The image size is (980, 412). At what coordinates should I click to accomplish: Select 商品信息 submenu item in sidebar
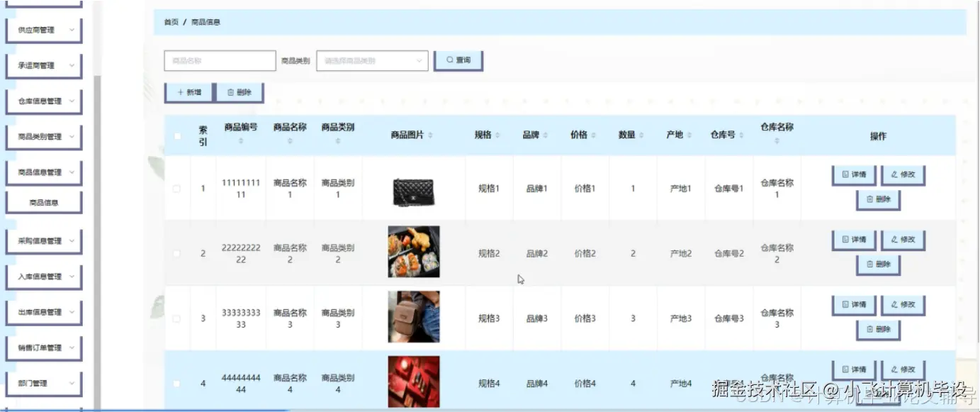point(44,202)
